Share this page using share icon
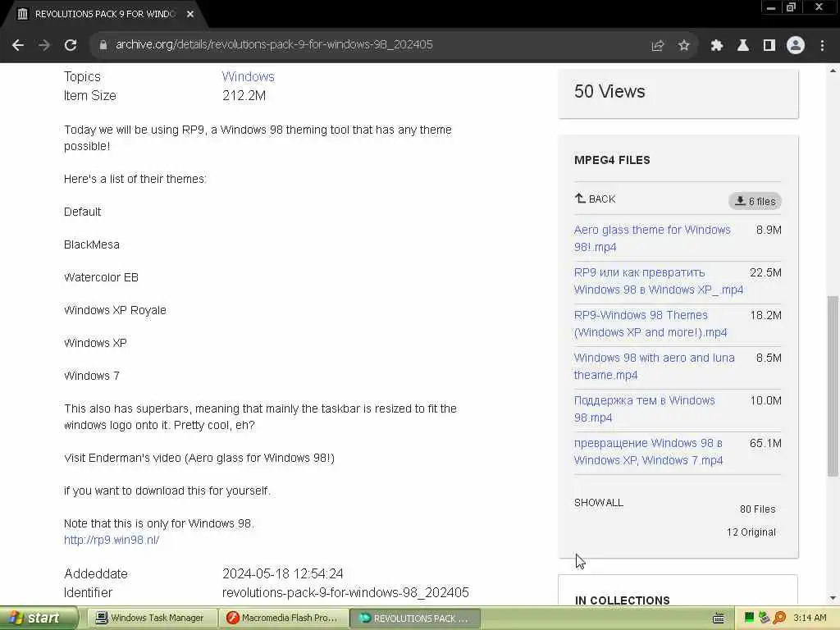 (x=657, y=46)
